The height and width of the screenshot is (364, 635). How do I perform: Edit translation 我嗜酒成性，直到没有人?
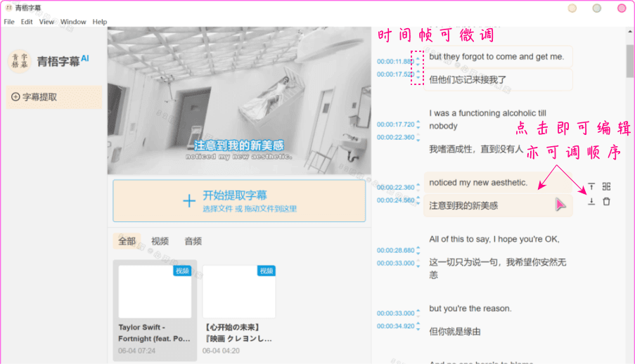point(476,150)
